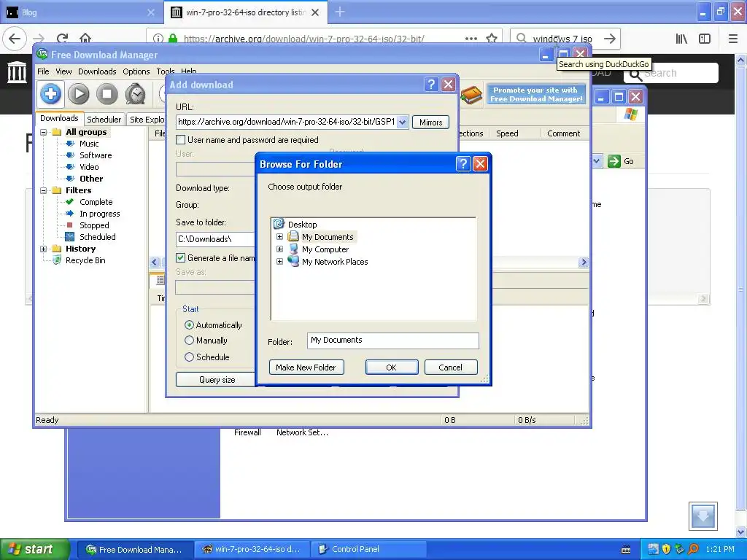Select the Automatically start radio button

(189, 324)
